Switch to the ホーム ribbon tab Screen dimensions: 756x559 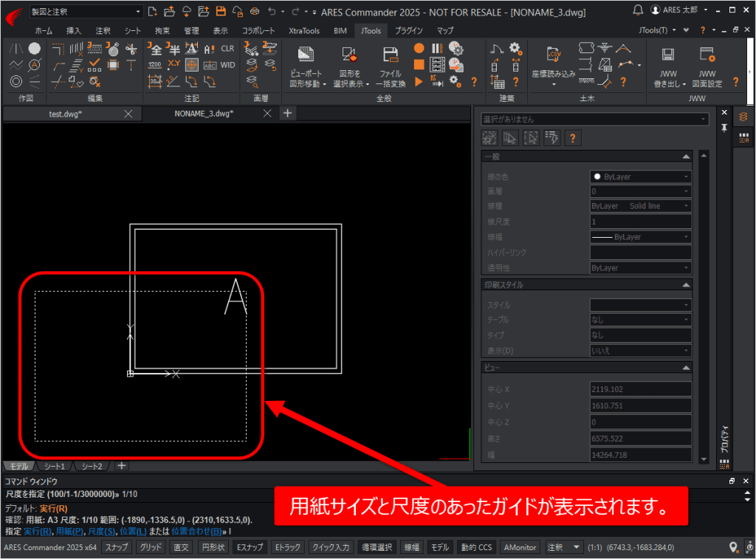(x=44, y=30)
